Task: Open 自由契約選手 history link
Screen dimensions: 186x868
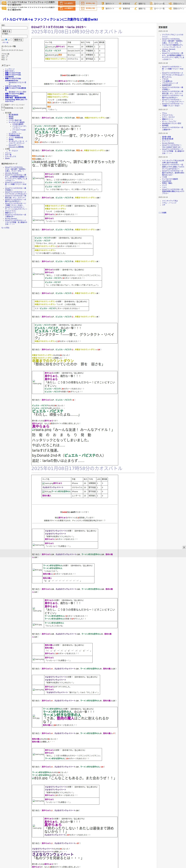Action: (x=166, y=85)
